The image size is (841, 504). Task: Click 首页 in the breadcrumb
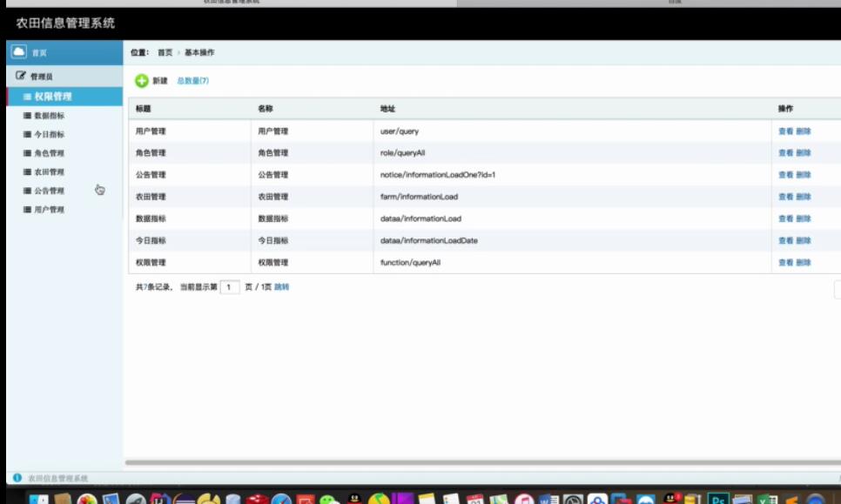pyautogui.click(x=165, y=52)
